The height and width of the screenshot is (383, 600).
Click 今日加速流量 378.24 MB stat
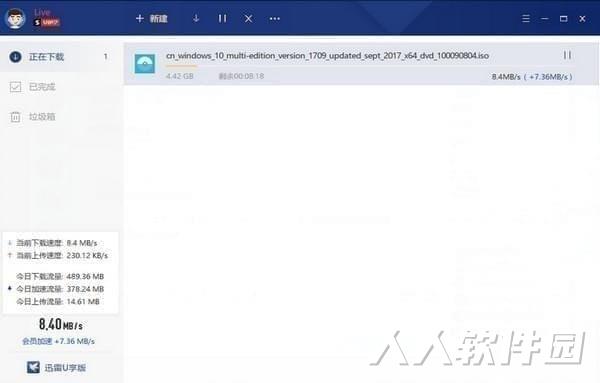click(x=60, y=289)
